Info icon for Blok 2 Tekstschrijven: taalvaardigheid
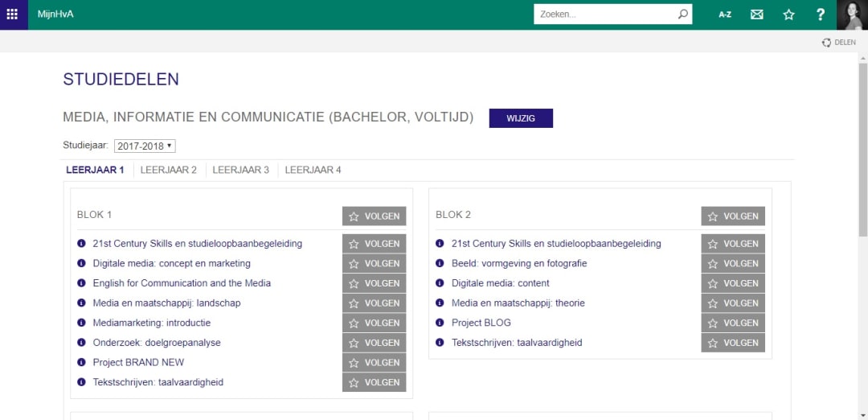This screenshot has width=868, height=420. (440, 343)
